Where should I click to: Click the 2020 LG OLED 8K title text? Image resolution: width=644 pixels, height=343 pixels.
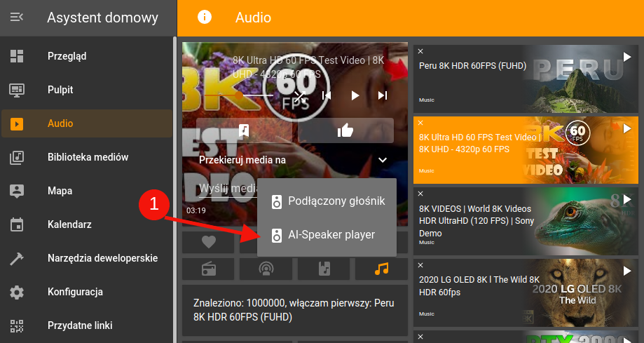pos(479,286)
